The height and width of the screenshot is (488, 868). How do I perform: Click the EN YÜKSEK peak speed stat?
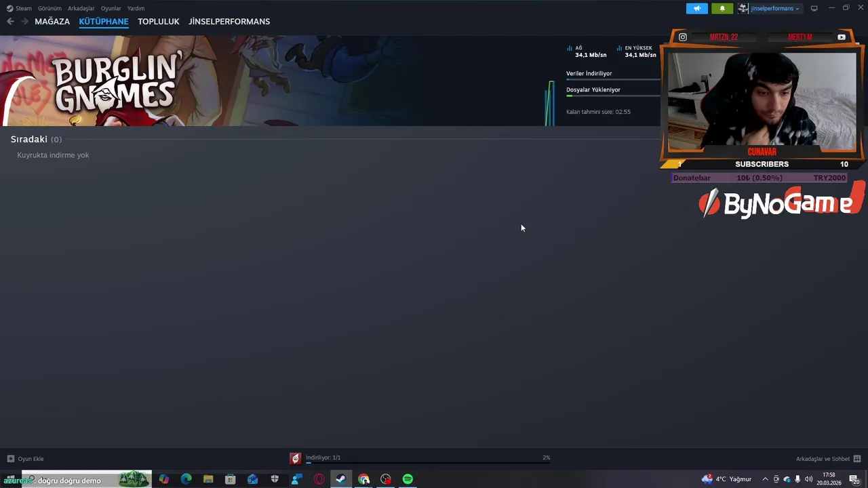[636, 52]
